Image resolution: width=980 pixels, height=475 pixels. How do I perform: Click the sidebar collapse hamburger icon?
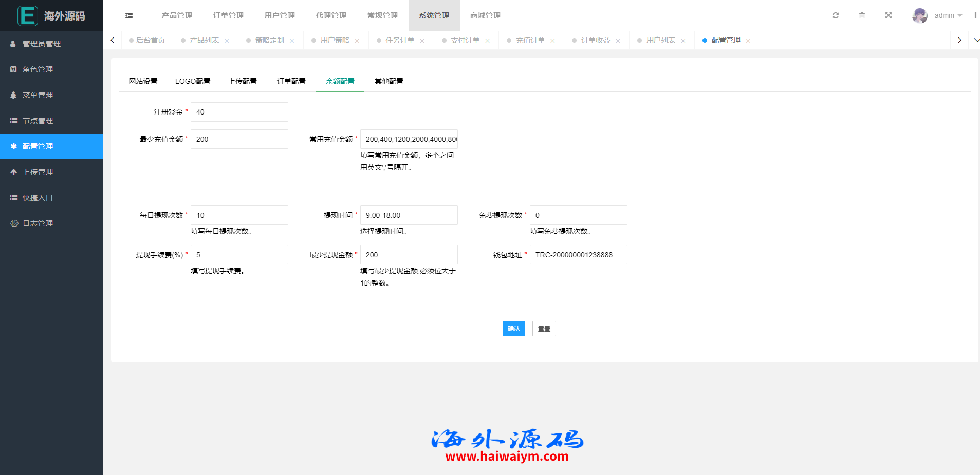[x=129, y=16]
